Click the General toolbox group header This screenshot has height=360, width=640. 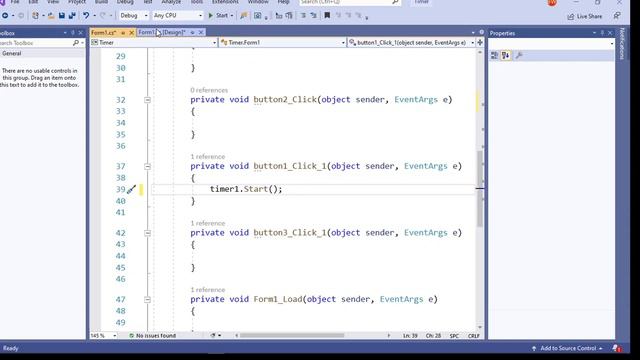pos(42,53)
